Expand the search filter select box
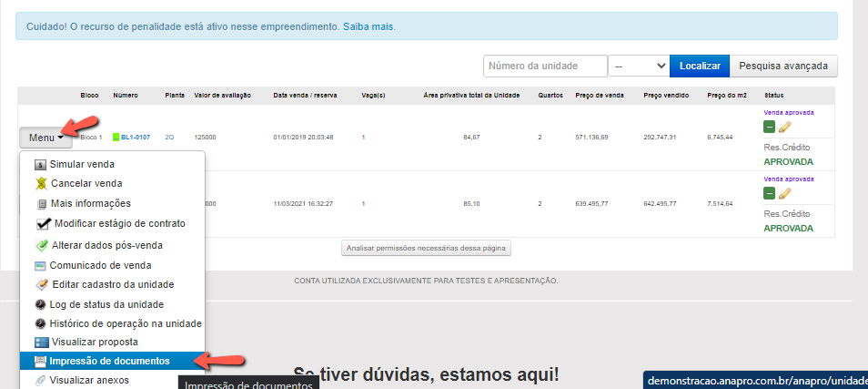The height and width of the screenshot is (389, 868). (638, 66)
